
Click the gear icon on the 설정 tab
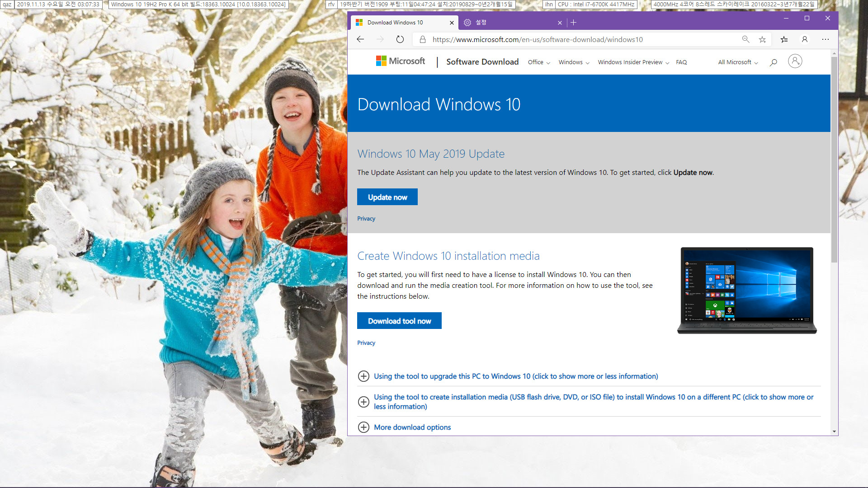click(x=467, y=23)
